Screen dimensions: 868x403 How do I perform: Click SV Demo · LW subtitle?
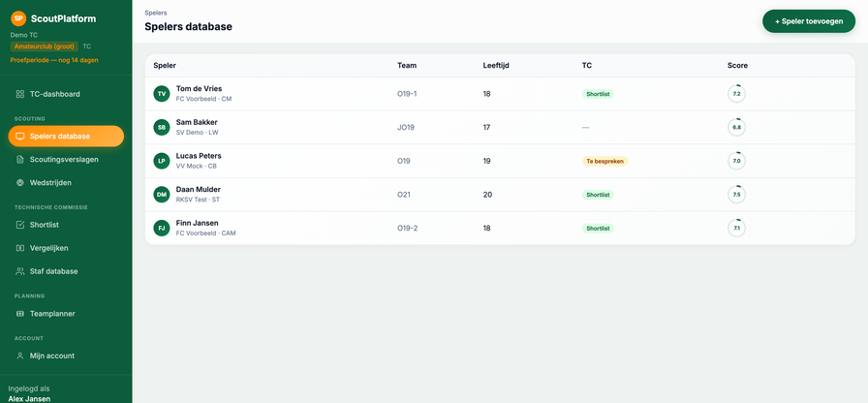pos(197,133)
